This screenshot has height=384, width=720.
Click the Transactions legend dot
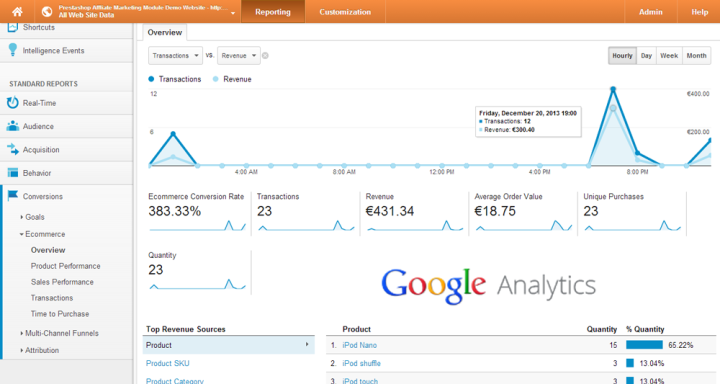(x=151, y=79)
